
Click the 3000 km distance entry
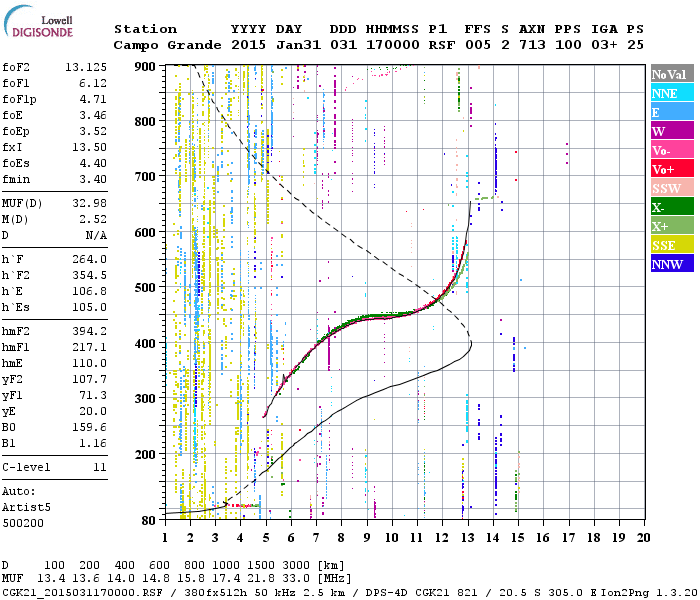coord(296,566)
